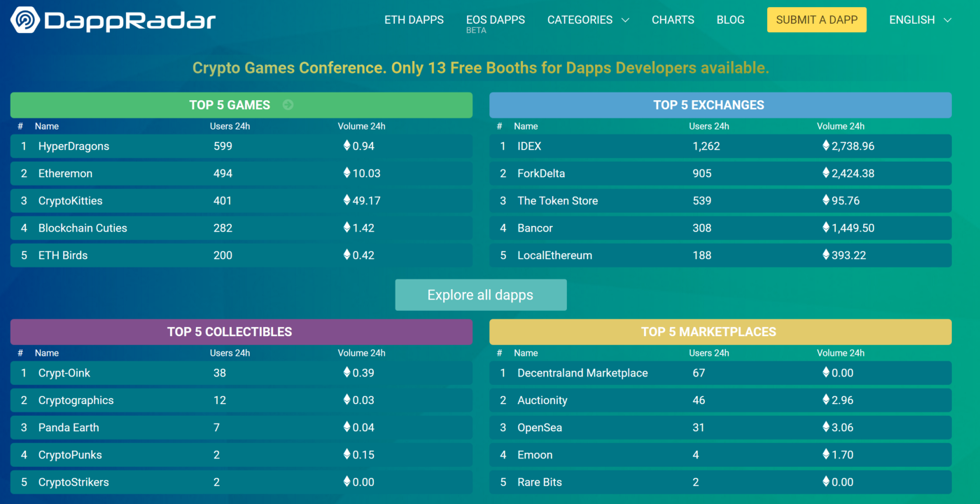Click the 599 users value for HyperDragons
980x504 pixels.
(223, 146)
